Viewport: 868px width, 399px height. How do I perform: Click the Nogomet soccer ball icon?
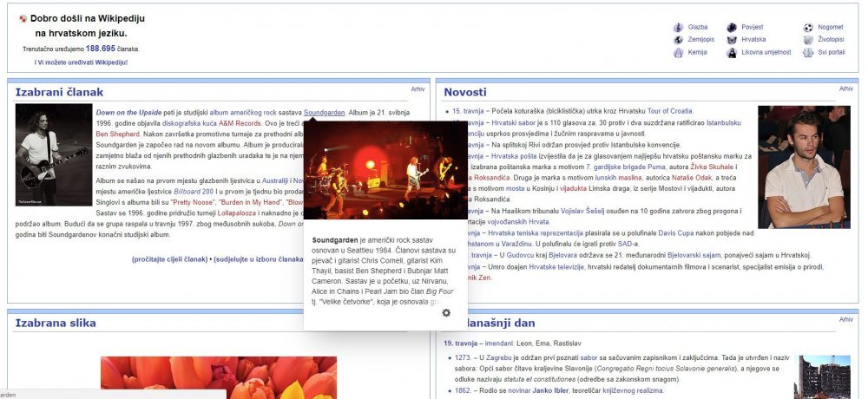point(809,27)
